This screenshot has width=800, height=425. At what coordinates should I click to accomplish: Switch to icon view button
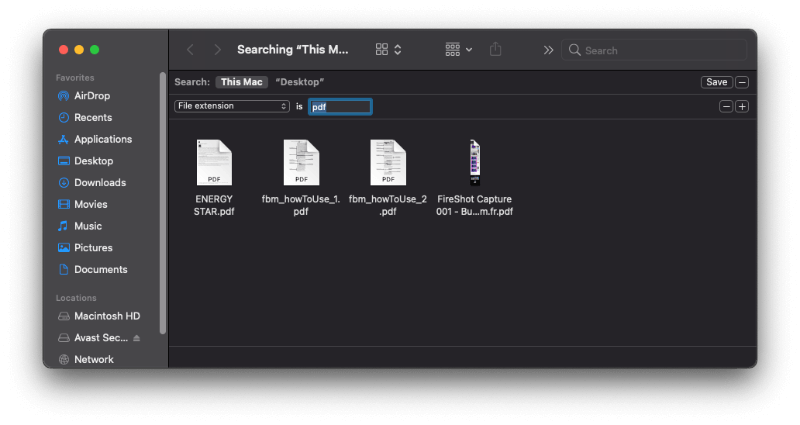coord(382,49)
